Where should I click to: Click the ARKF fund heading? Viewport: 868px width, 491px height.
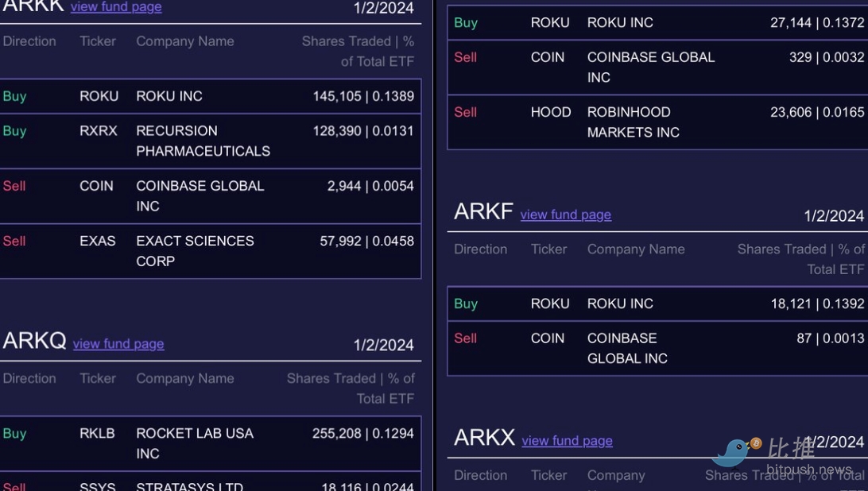(x=483, y=212)
